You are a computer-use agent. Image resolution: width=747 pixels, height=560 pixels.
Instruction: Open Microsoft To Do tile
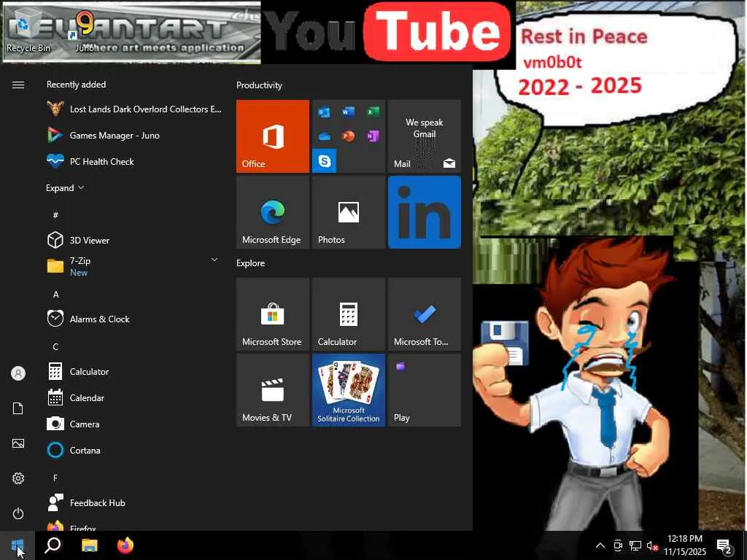coord(424,314)
